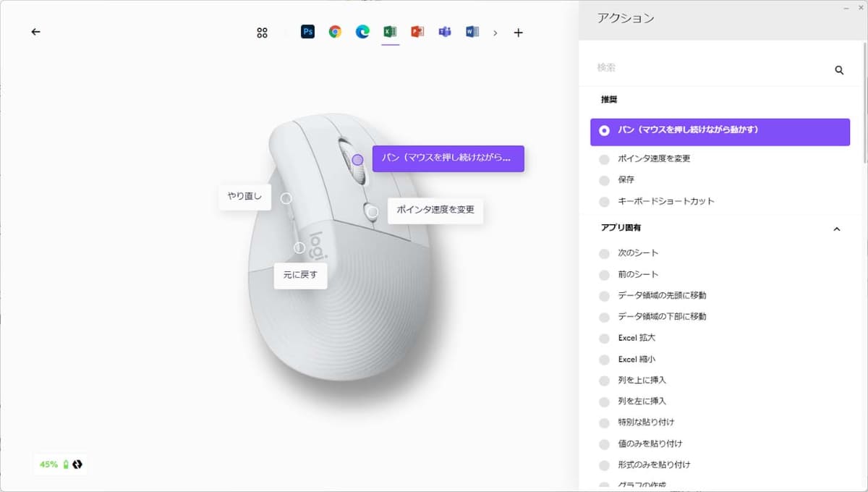Open the Word app profile icon
This screenshot has height=492, width=868.
coord(472,32)
